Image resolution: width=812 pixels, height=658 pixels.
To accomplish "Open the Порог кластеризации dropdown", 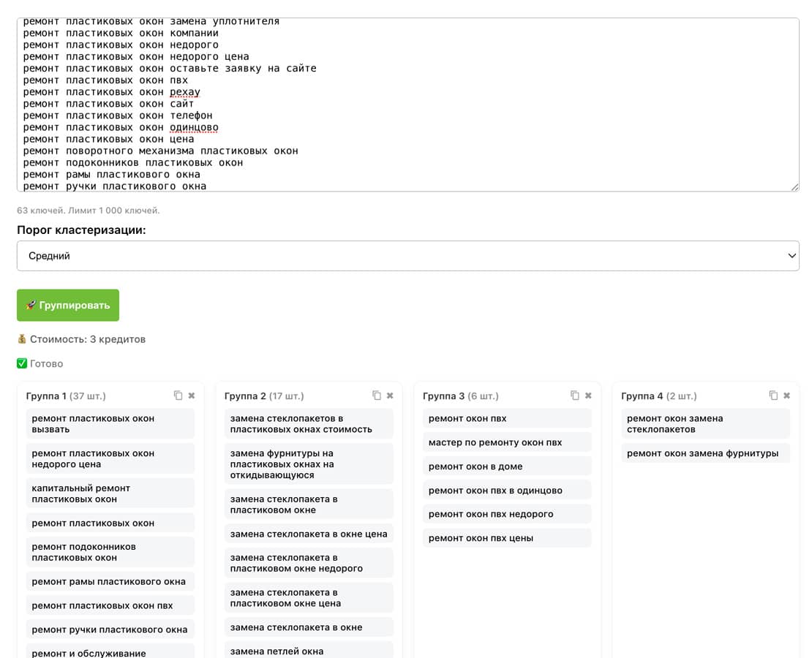I will [x=407, y=256].
